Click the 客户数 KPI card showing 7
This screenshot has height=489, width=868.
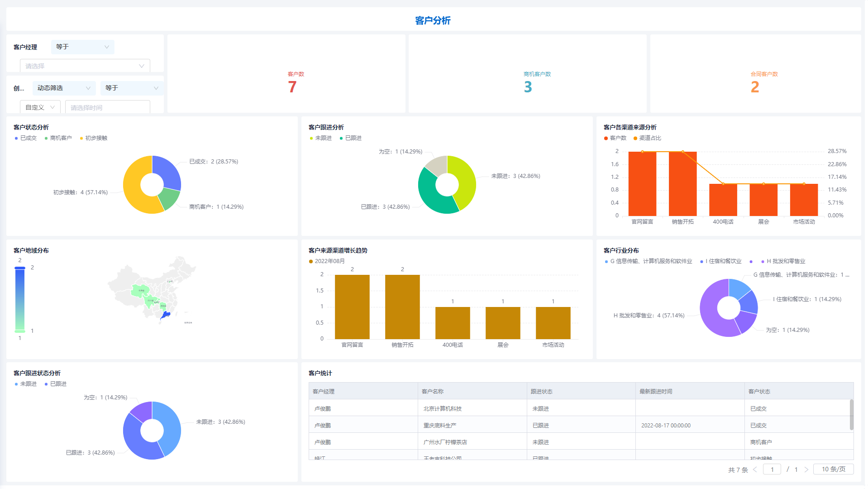pos(286,74)
